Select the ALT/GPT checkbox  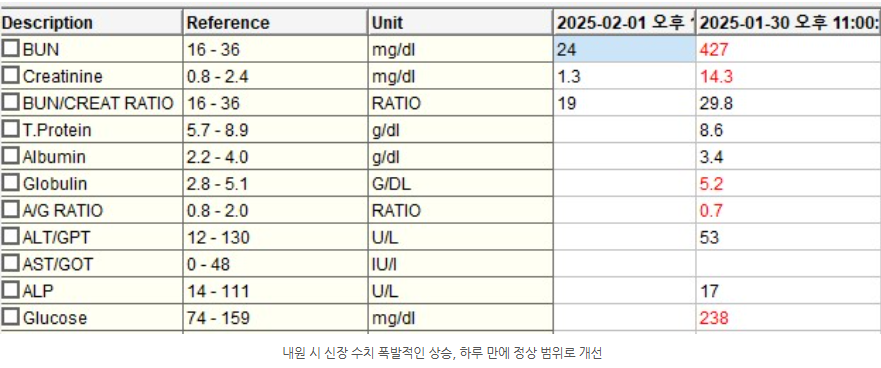tap(10, 237)
